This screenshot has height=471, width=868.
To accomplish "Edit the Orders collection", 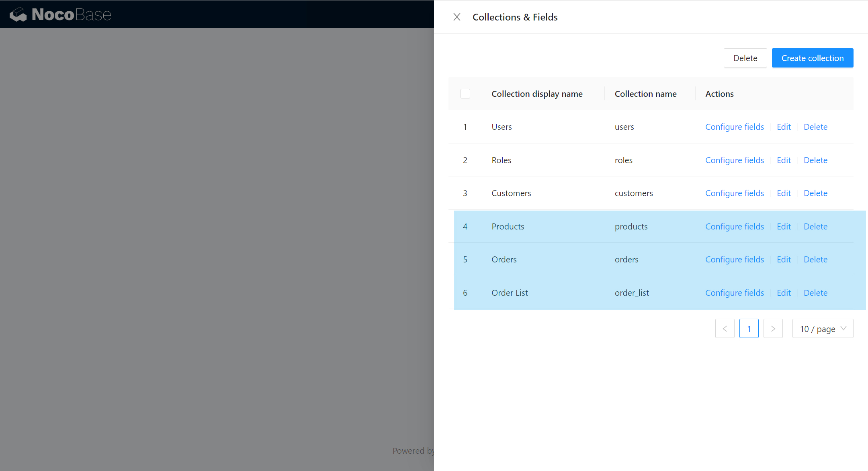I will [x=784, y=260].
